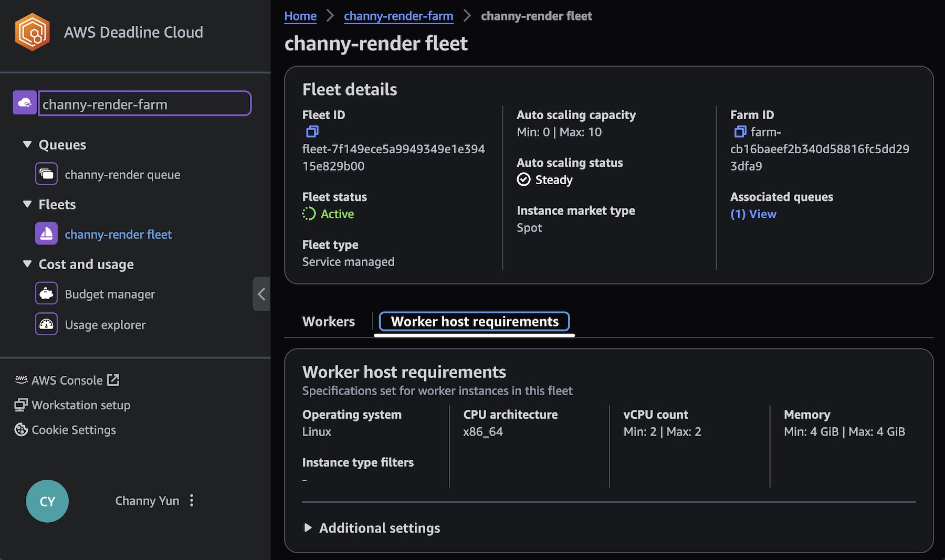Navigate to channy-render-farm breadcrumb
The height and width of the screenshot is (560, 945).
pos(398,16)
